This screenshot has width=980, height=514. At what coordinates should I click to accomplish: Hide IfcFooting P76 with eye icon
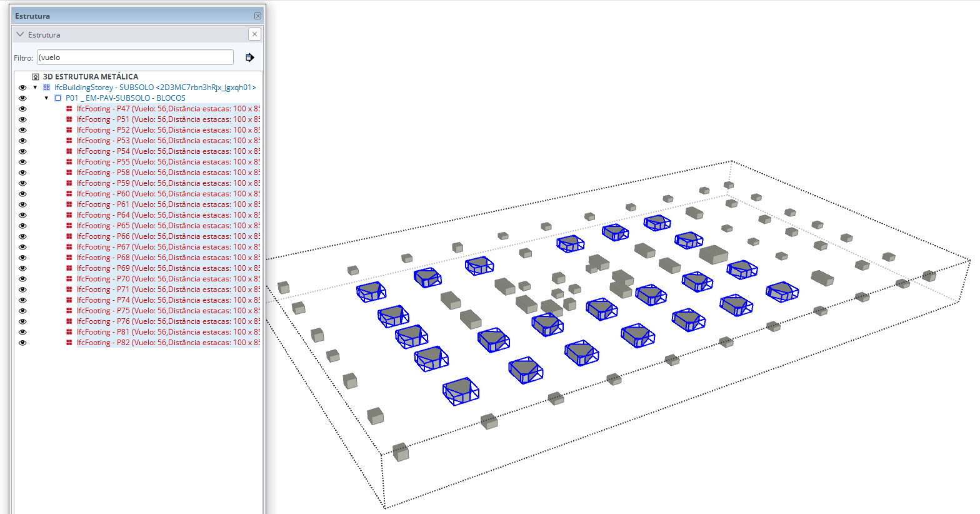point(22,321)
